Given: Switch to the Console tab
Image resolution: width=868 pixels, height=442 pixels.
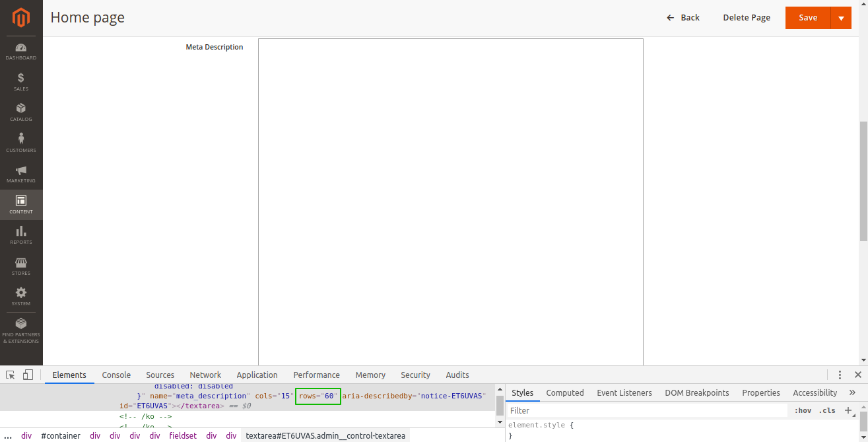Looking at the screenshot, I should tap(116, 375).
